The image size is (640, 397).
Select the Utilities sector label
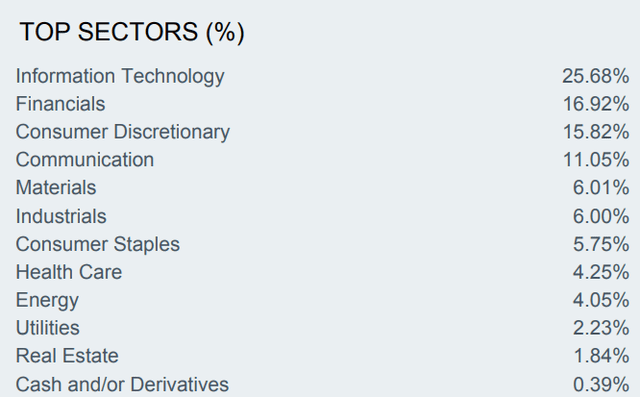[x=47, y=328]
